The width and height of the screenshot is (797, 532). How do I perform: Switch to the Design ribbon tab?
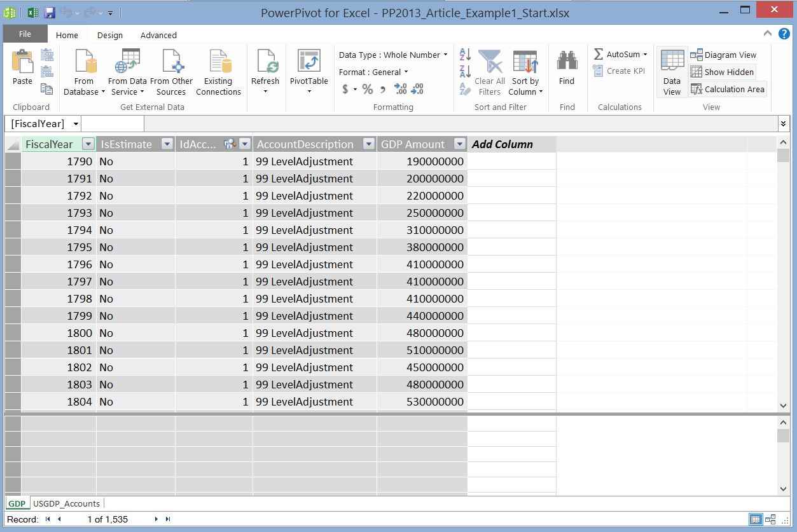[x=109, y=35]
